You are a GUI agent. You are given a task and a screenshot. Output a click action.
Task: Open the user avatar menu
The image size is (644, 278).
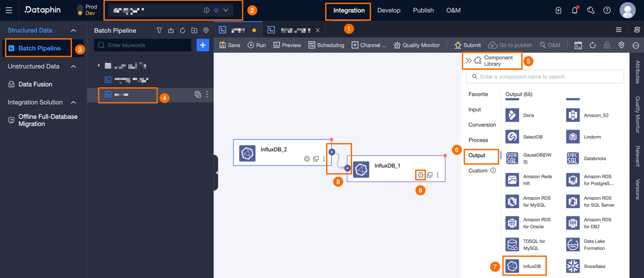tap(627, 10)
